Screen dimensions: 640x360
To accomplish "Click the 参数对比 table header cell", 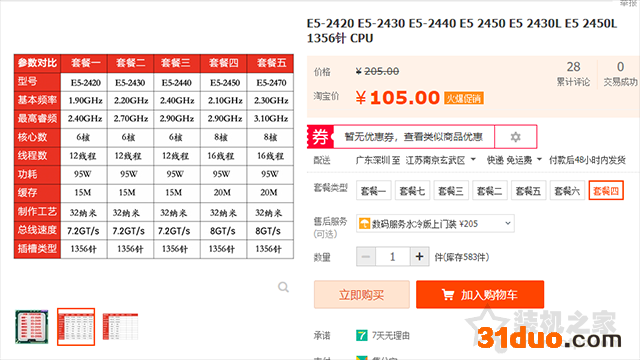I will click(37, 63).
